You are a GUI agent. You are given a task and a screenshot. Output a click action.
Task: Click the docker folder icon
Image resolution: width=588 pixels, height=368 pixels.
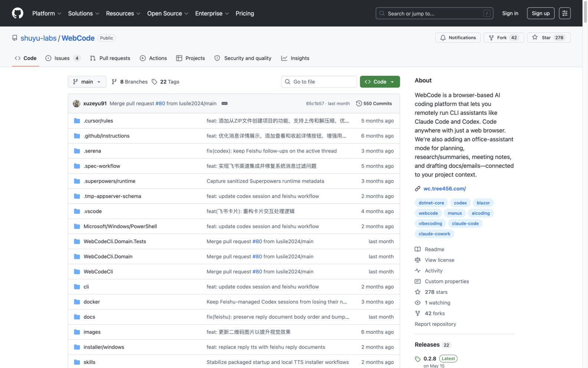point(77,302)
